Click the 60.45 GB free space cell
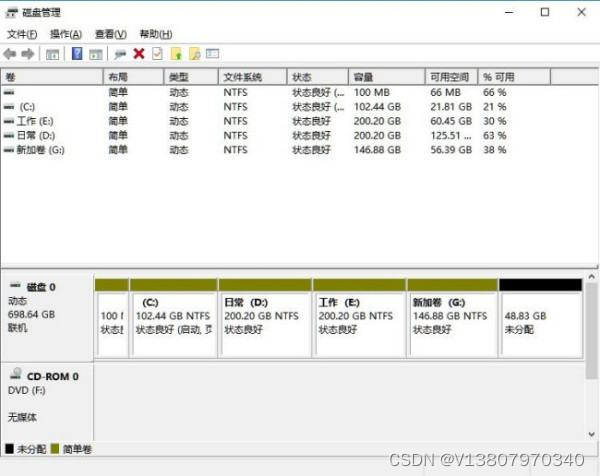This screenshot has height=476, width=600. pos(451,122)
